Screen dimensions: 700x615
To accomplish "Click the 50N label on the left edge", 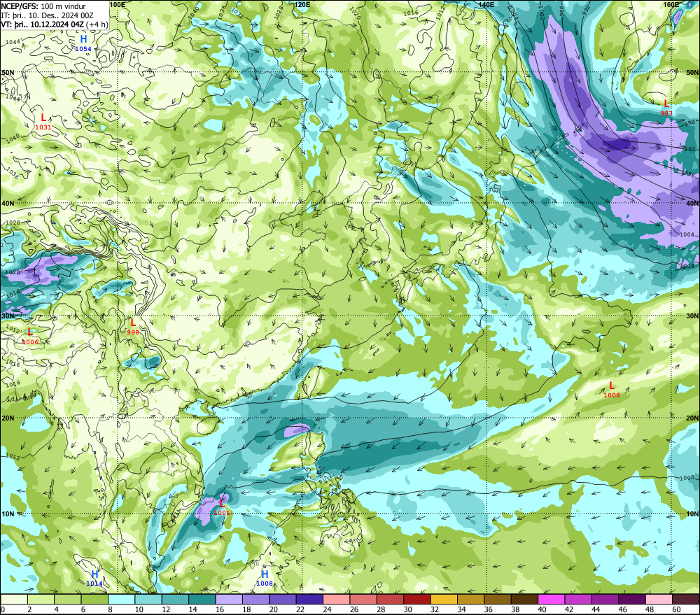I will point(8,72).
